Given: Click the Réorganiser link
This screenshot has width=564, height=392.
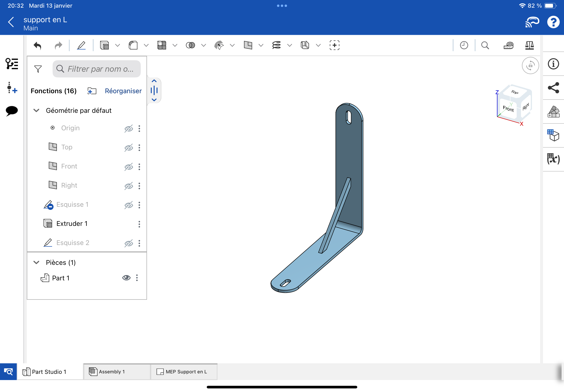Looking at the screenshot, I should [x=123, y=91].
